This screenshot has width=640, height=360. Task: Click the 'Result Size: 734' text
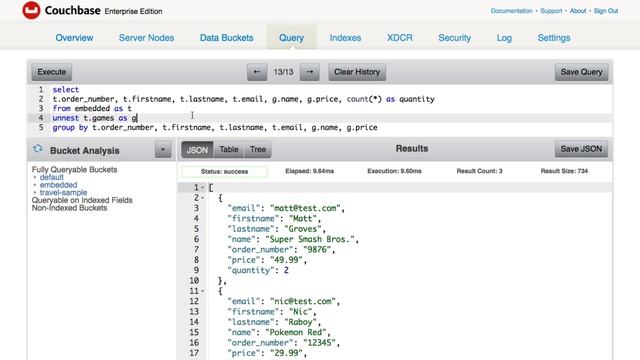tap(564, 171)
